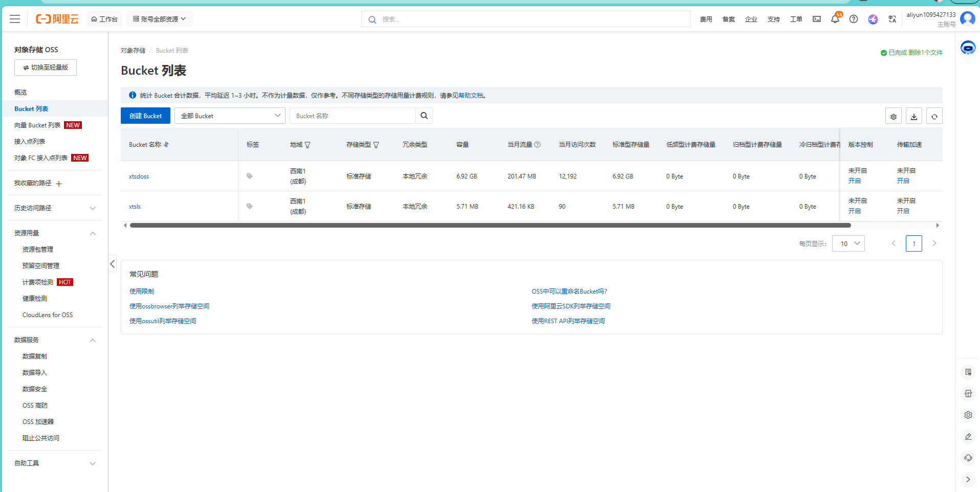Open table column settings gear
The height and width of the screenshot is (492, 980).
pyautogui.click(x=894, y=116)
